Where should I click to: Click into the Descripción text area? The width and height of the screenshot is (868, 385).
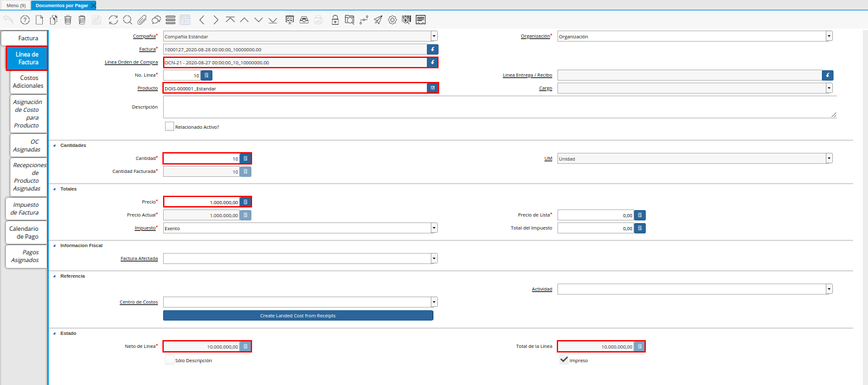[500, 107]
